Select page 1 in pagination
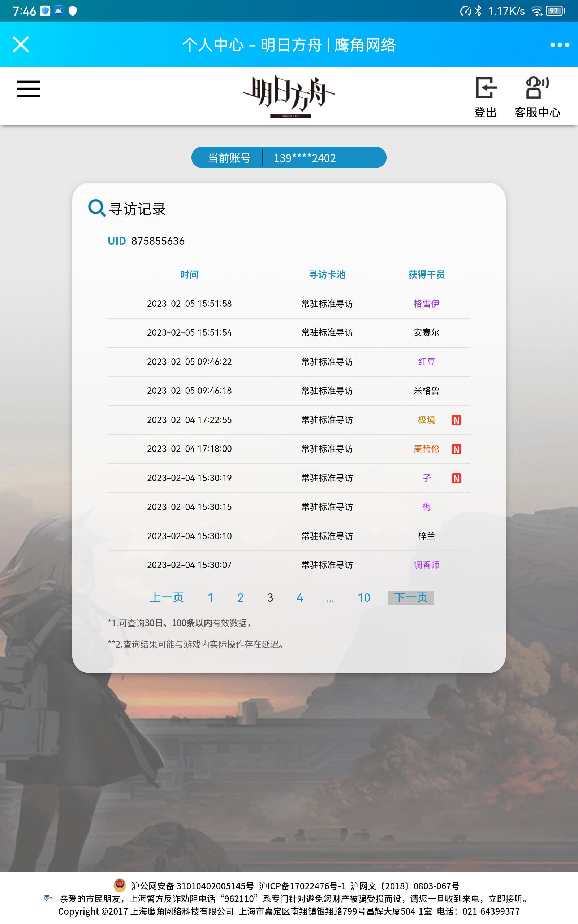578x924 pixels. [211, 598]
